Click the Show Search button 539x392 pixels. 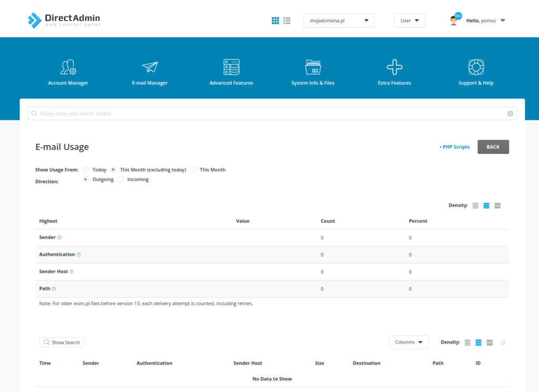coord(62,343)
